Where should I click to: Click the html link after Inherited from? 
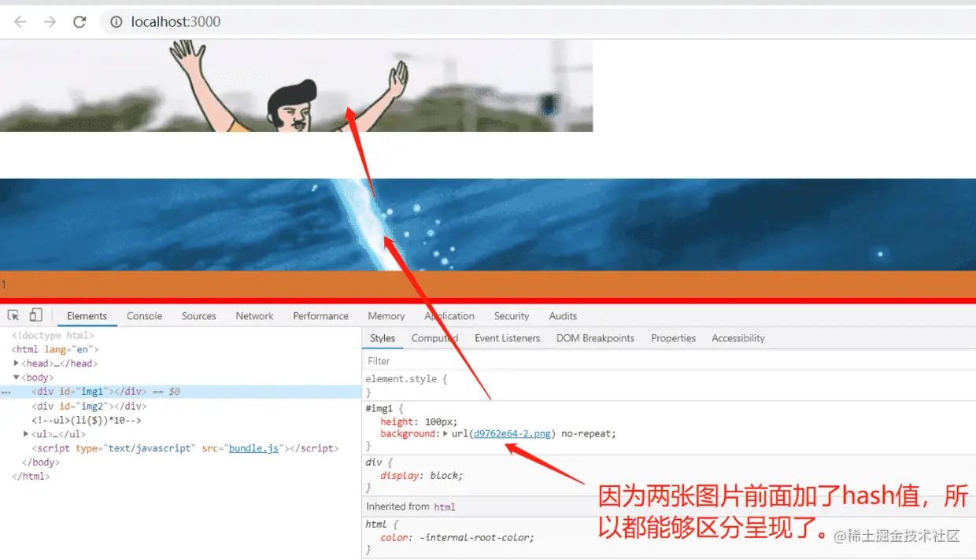(x=445, y=507)
